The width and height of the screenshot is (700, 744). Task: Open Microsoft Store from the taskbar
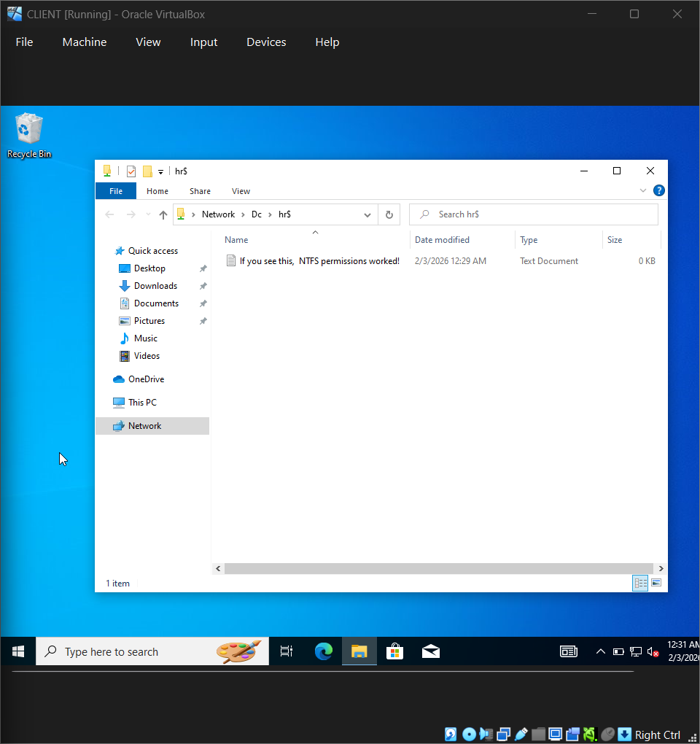(x=394, y=651)
